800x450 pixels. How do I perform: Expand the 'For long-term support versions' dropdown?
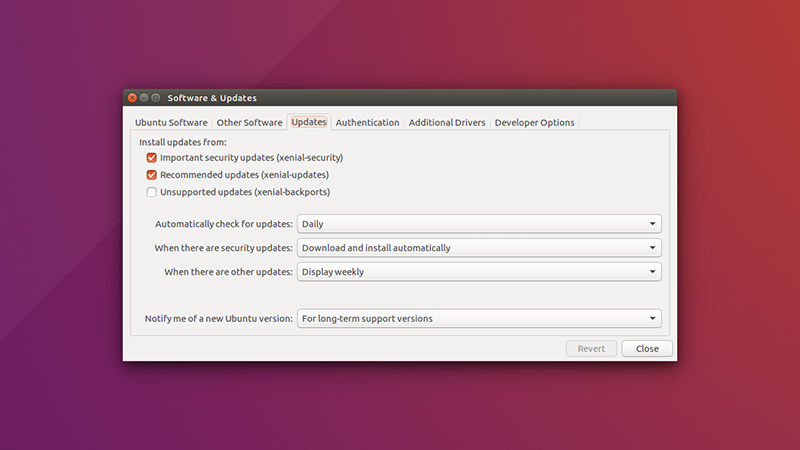pos(479,319)
